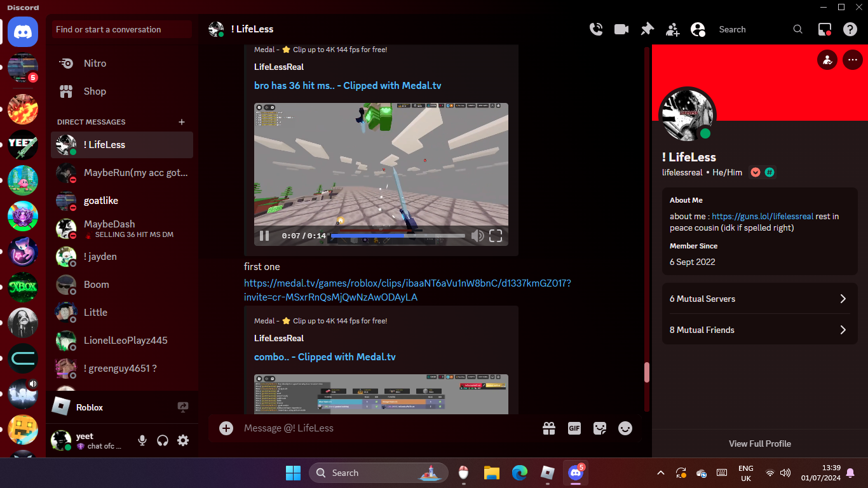Open pinned messages in header

click(647, 29)
